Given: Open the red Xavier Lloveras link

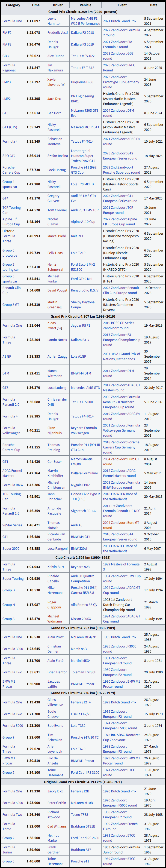Looking at the screenshot, I should click(54, 82).
